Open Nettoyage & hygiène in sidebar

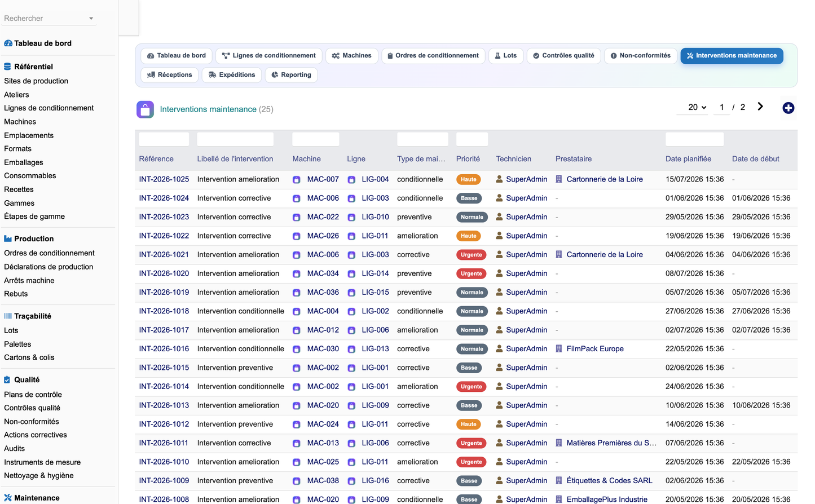coord(39,476)
